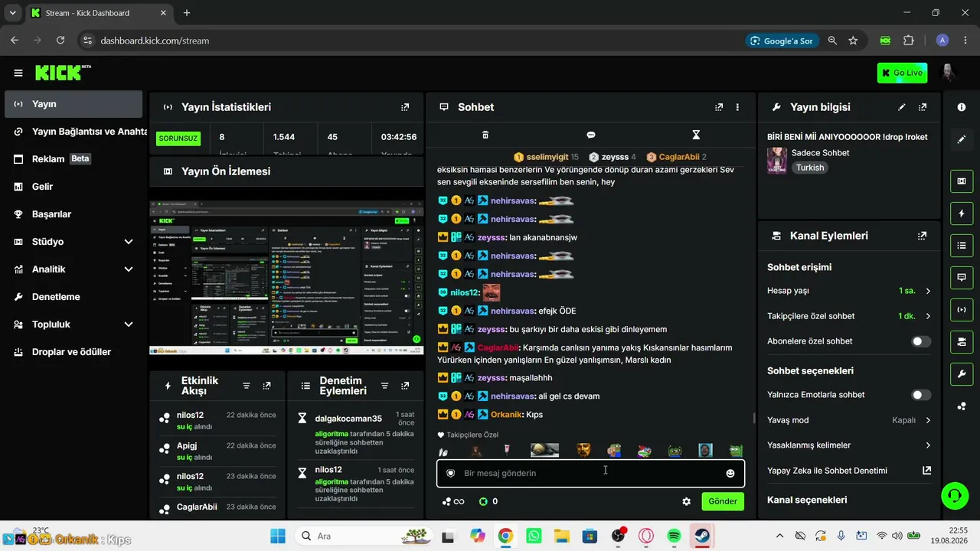980x551 pixels.
Task: Click the Turkish language tag
Action: 809,168
